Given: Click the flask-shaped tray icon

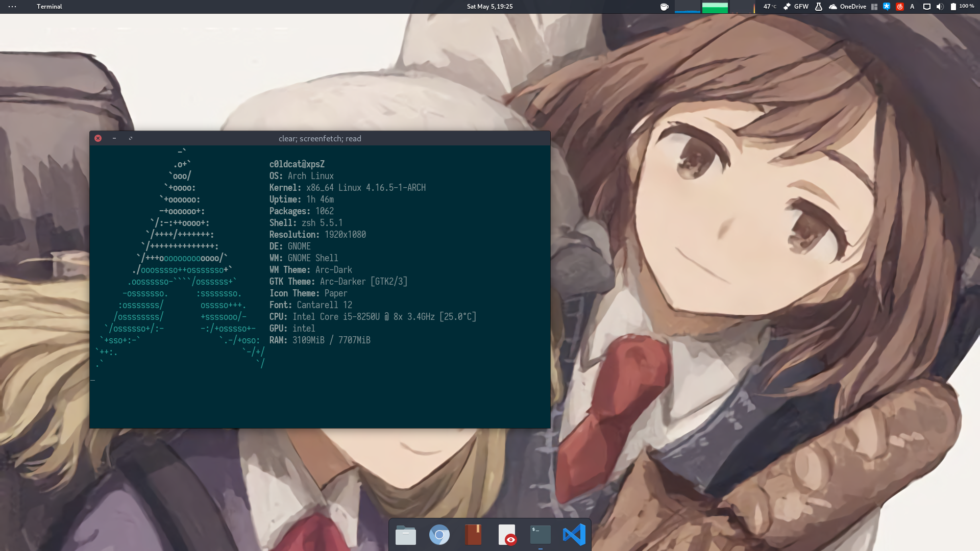Looking at the screenshot, I should coord(818,7).
